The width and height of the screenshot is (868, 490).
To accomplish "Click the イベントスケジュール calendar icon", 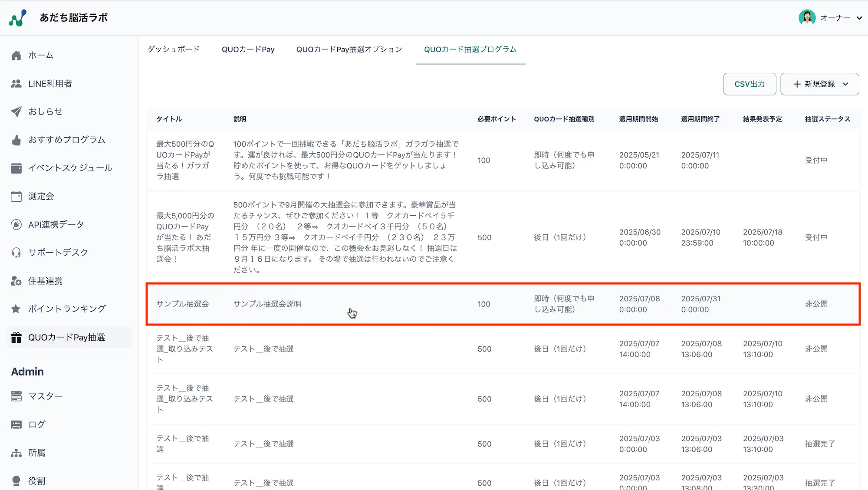I will tap(16, 168).
